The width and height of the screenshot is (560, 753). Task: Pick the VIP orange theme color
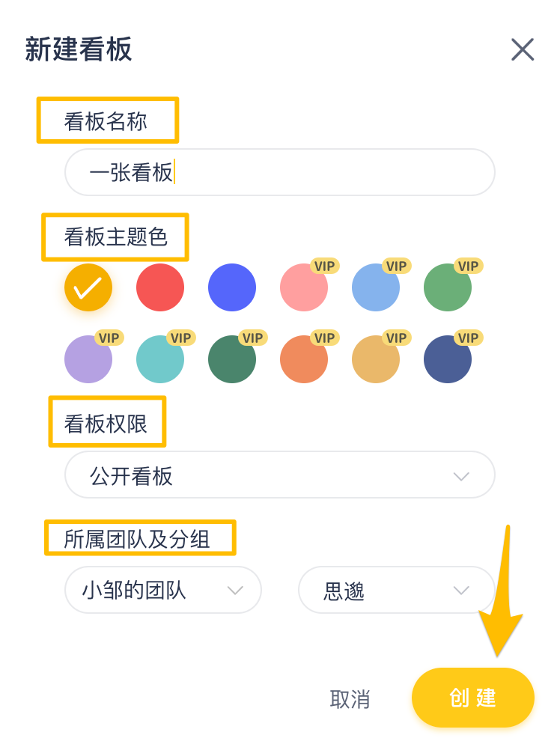point(302,361)
